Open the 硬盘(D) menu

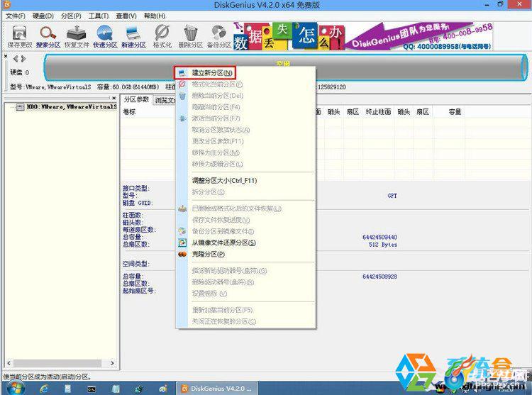43,16
